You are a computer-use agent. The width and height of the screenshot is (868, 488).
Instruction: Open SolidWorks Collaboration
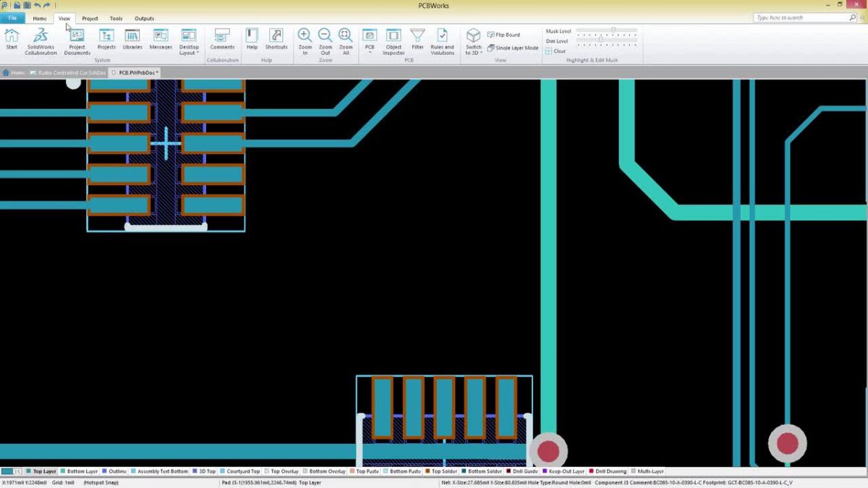click(x=41, y=40)
